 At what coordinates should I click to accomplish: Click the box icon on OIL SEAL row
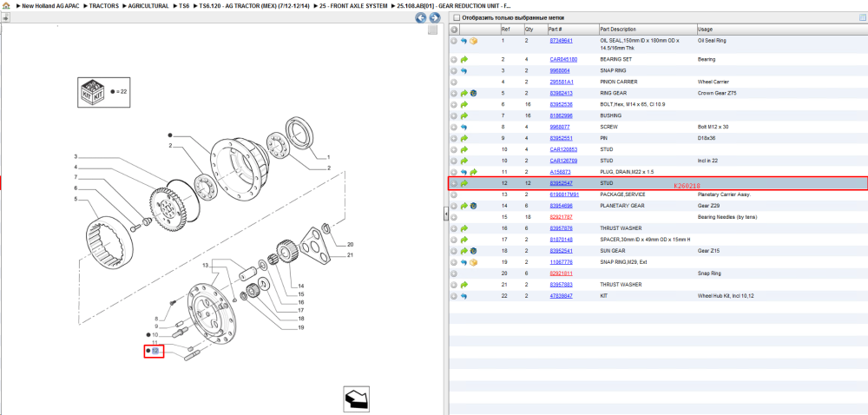473,41
